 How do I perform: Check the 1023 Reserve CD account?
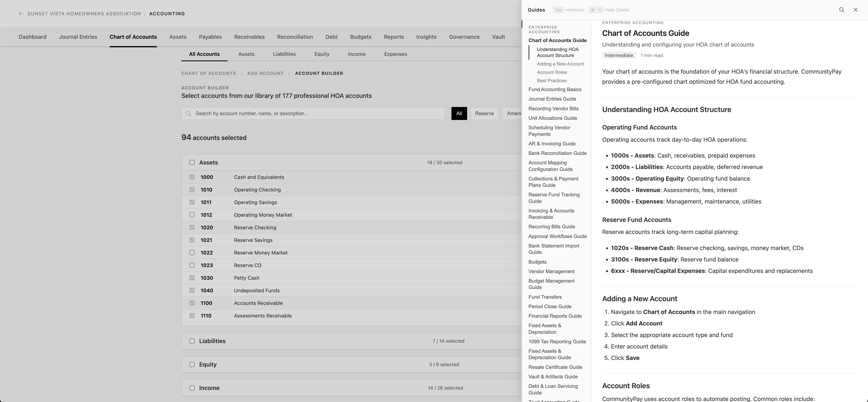[192, 265]
